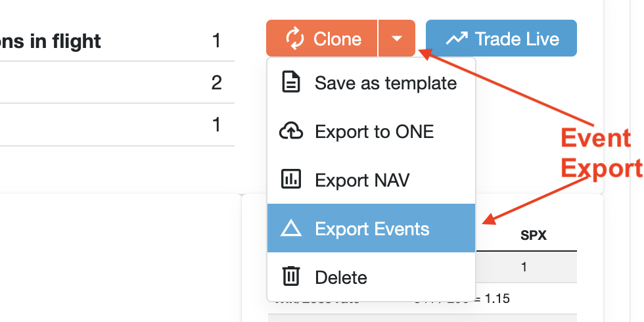Viewport: 644px width, 322px height.
Task: Pick the Export NAV option
Action: 362,179
